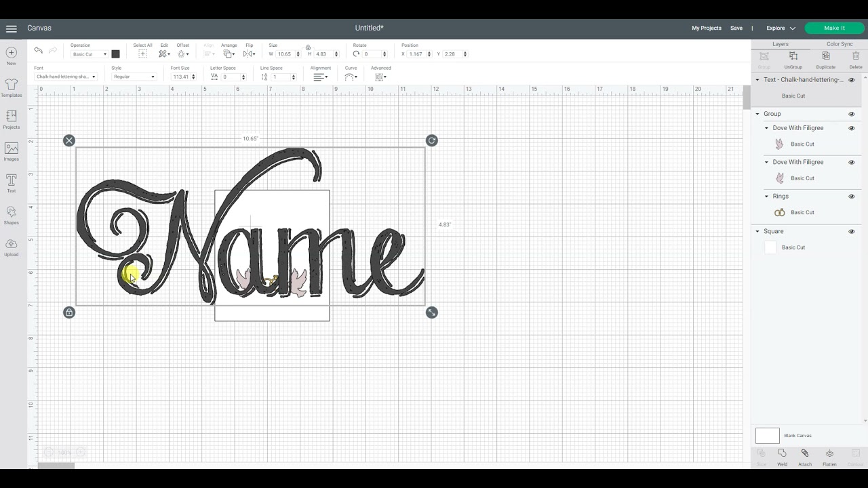Screen dimensions: 868x488
Task: Collapse the Group layer arrow
Action: [758, 114]
